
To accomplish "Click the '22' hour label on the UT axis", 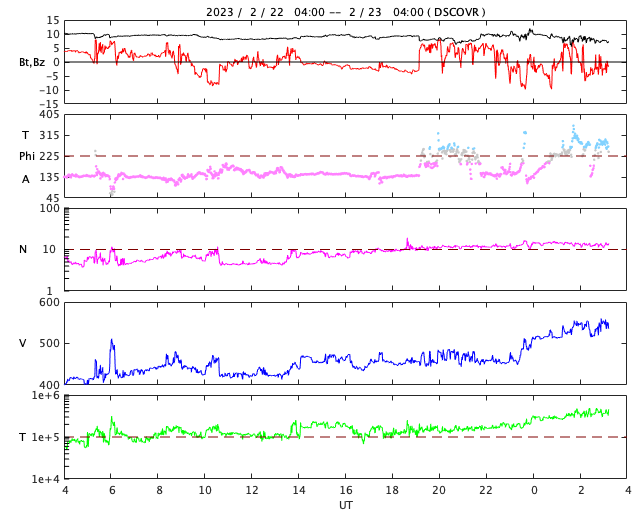I will pos(486,490).
